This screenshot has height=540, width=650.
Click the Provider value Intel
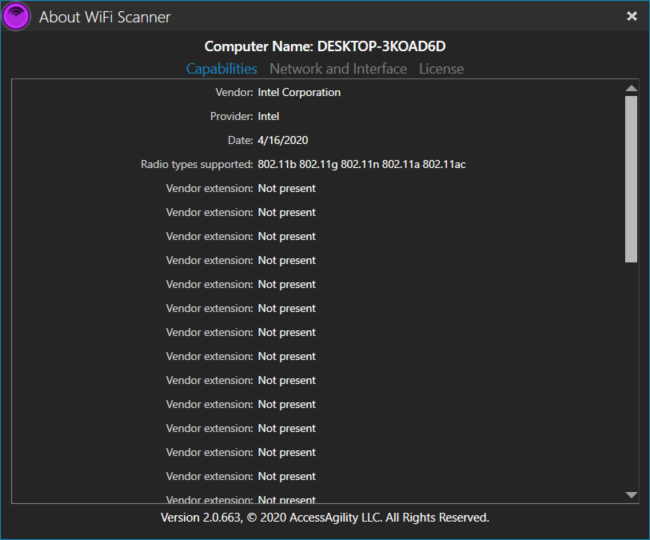[268, 116]
